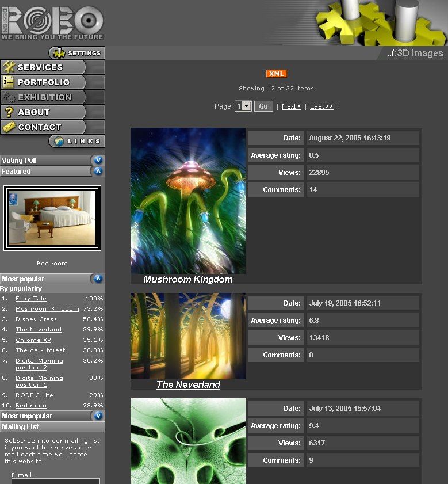Click the Contact pencil icon
The width and height of the screenshot is (448, 484).
coord(9,127)
